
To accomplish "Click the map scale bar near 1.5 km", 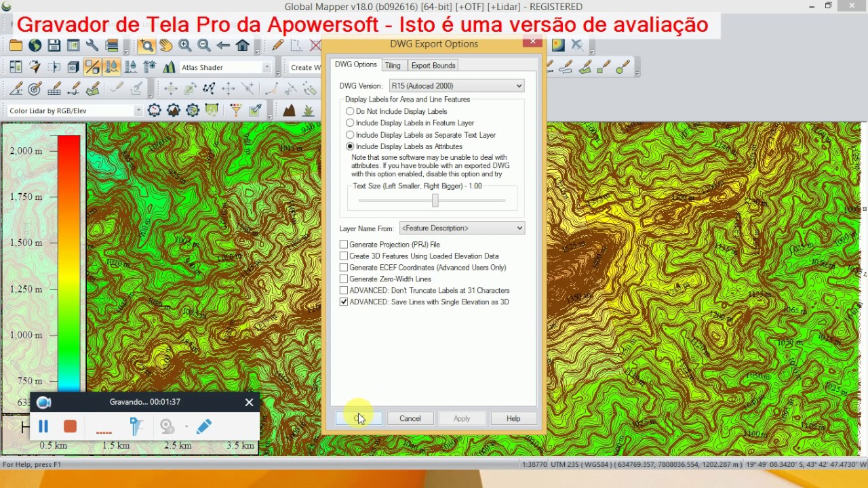I will (116, 445).
